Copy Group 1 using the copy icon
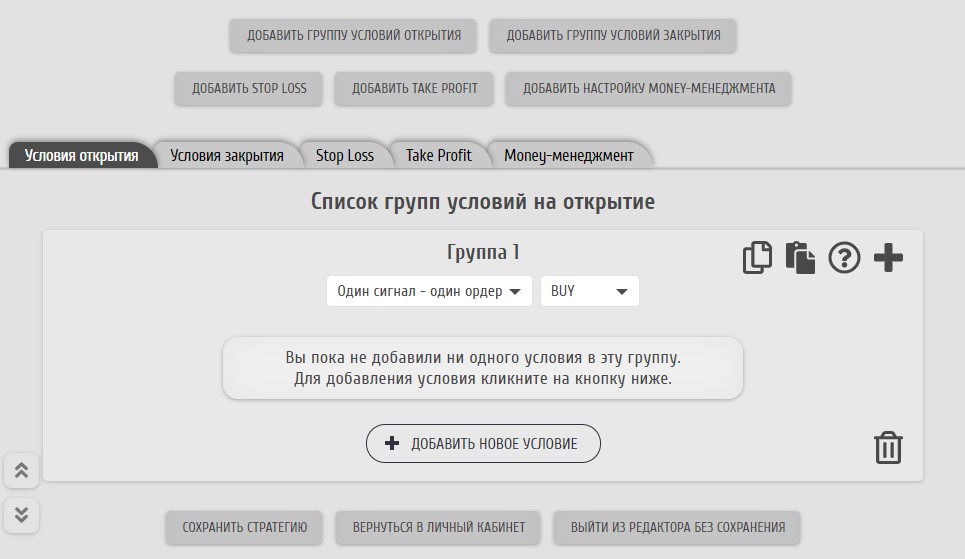 [757, 258]
